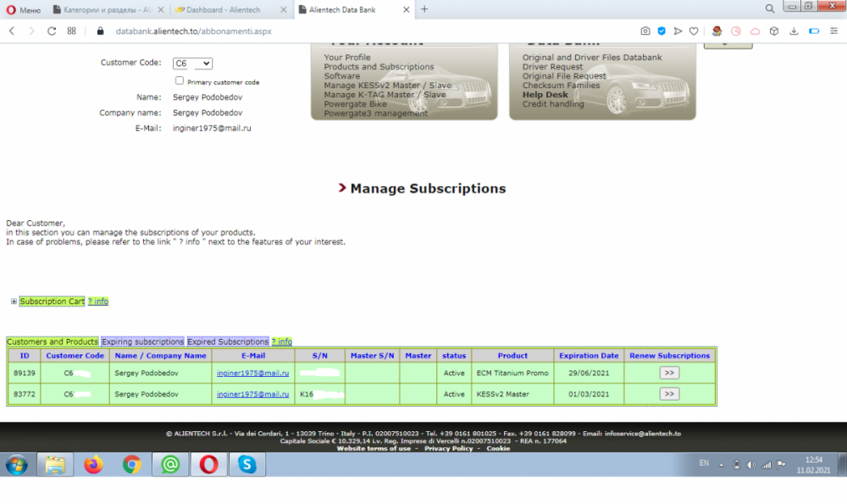847x504 pixels.
Task: Take a snapshot with the camera icon
Action: click(x=645, y=30)
